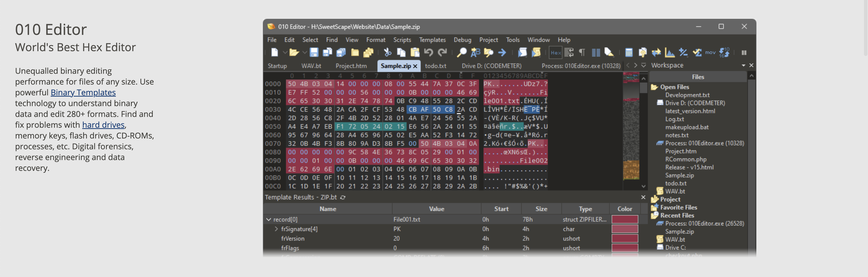Click the Run Script scroll icon
Screen dimensions: 868x277
(522, 52)
